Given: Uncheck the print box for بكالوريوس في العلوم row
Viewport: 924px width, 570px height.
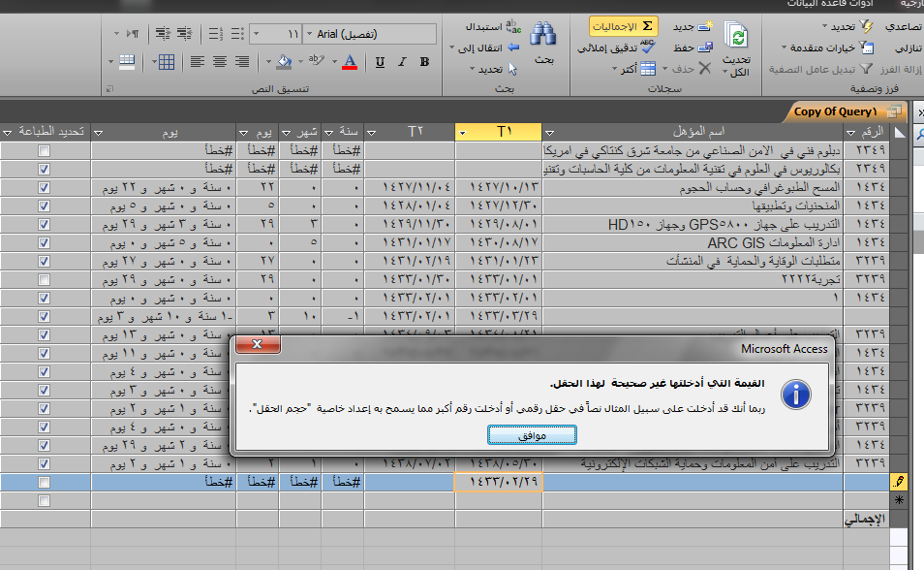Looking at the screenshot, I should coord(44,170).
